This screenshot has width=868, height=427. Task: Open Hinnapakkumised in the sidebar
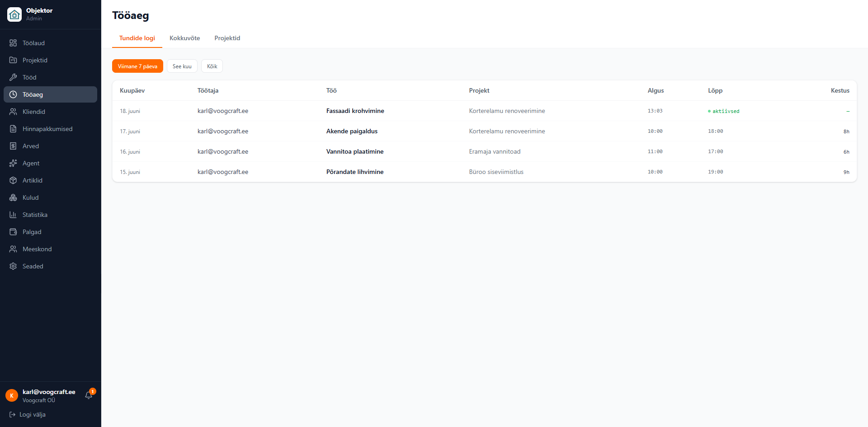coord(50,129)
